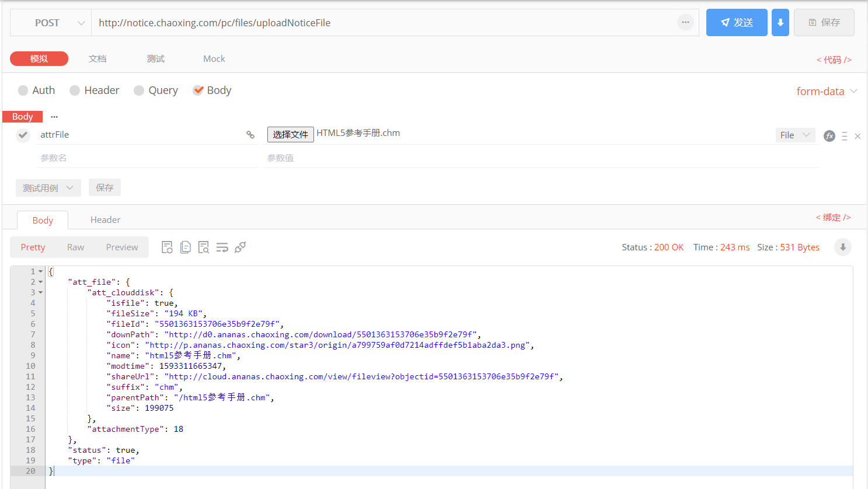Switch to the Raw response view
The width and height of the screenshot is (868, 489).
pyautogui.click(x=75, y=247)
